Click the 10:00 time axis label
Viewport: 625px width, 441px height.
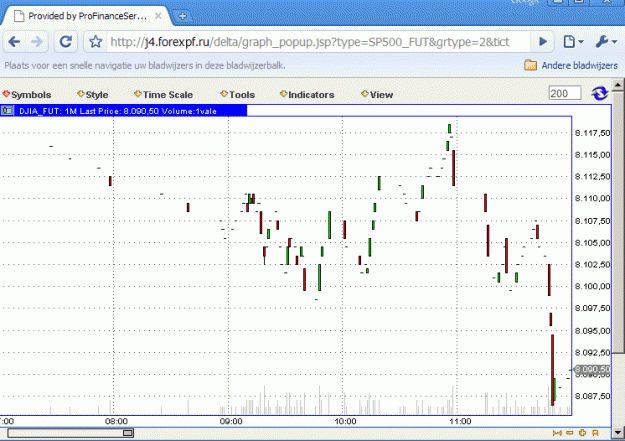pos(346,421)
